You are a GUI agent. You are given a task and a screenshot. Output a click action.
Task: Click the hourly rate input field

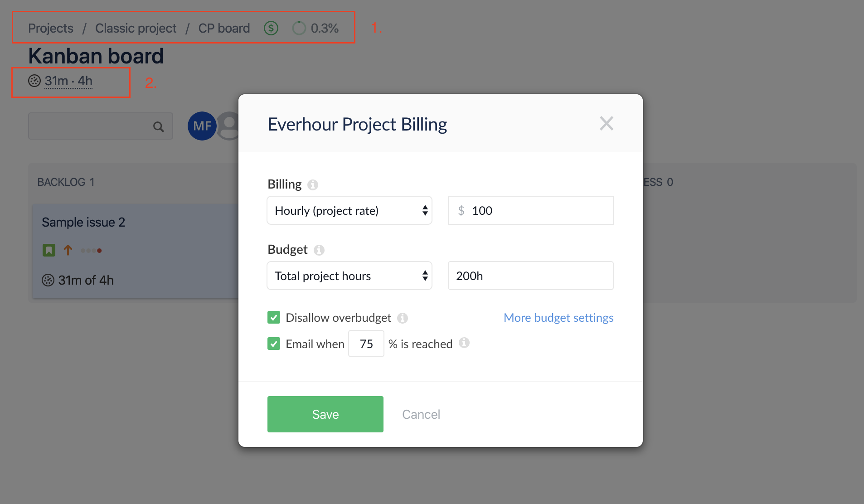pyautogui.click(x=531, y=210)
